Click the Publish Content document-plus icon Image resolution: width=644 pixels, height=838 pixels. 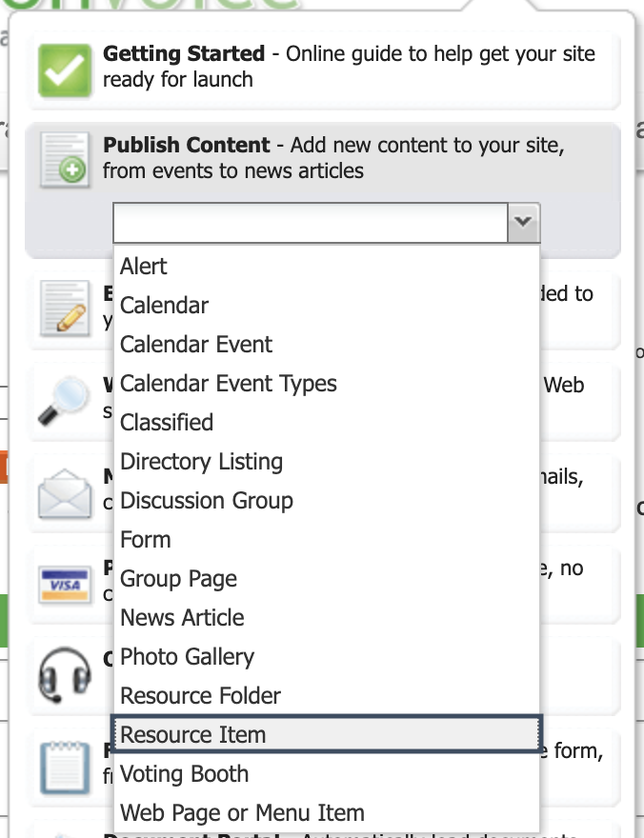65,160
